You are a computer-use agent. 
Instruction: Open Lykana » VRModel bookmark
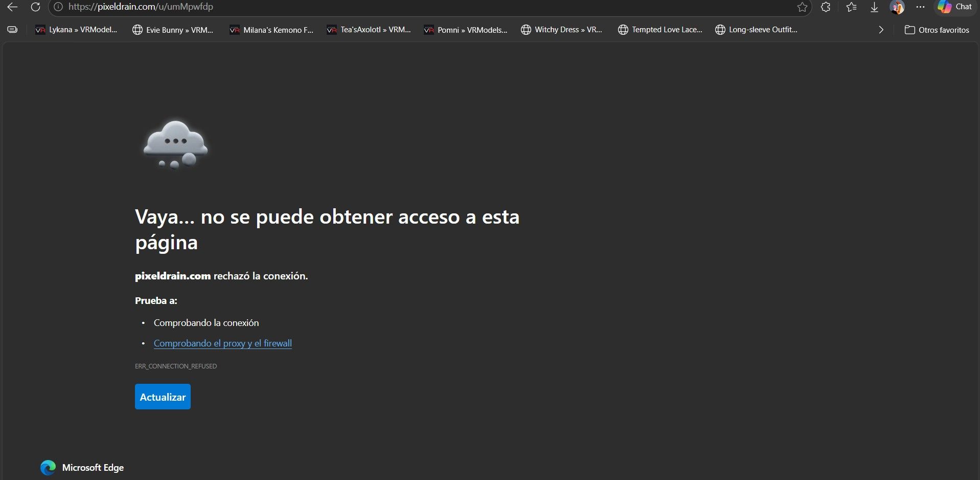click(x=76, y=30)
